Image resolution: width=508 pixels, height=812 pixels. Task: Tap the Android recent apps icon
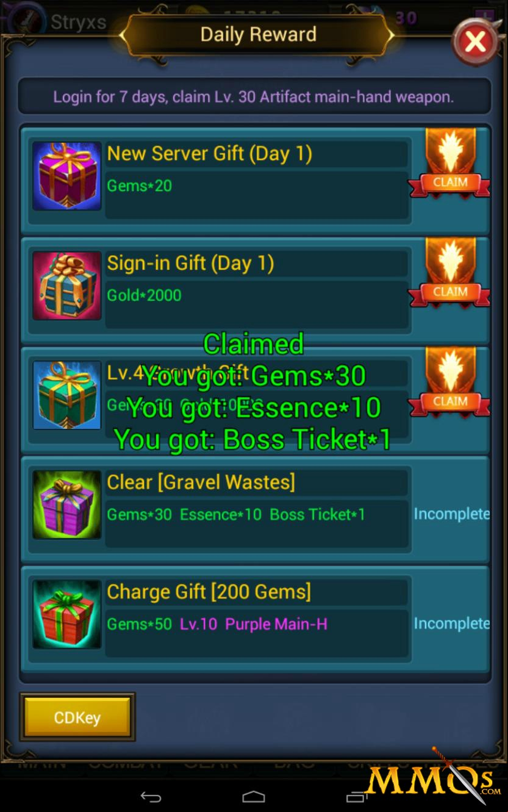coord(357,797)
